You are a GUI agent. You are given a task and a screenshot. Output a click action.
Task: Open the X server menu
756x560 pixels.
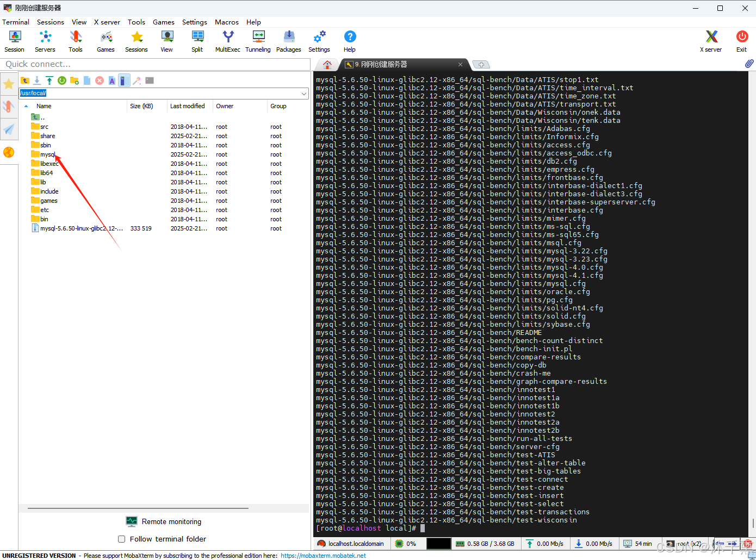click(x=107, y=22)
